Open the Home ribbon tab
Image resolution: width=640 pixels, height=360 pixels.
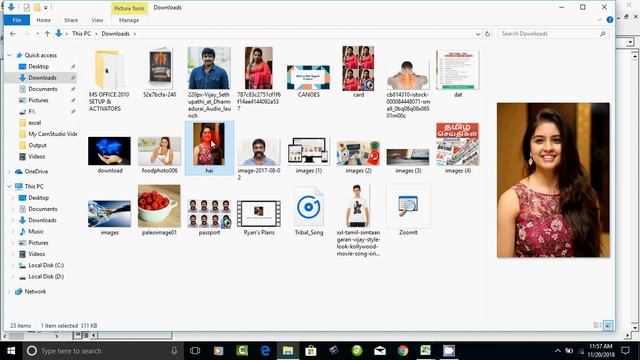coord(44,20)
